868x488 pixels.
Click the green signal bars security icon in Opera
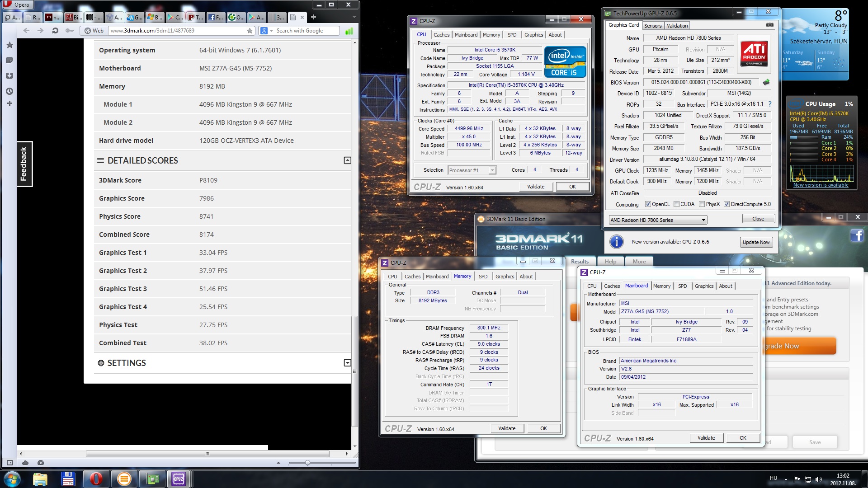click(349, 31)
